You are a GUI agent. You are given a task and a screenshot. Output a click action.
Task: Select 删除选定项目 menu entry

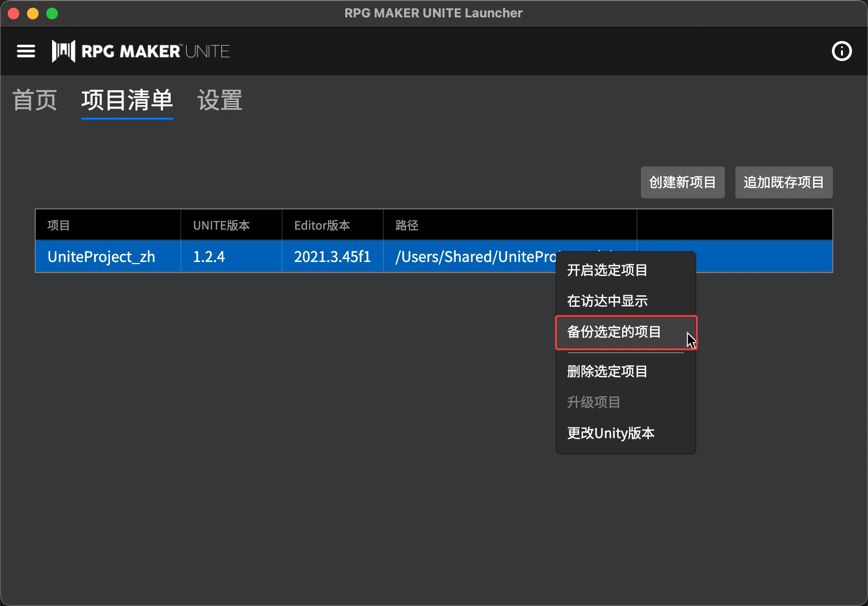point(626,372)
